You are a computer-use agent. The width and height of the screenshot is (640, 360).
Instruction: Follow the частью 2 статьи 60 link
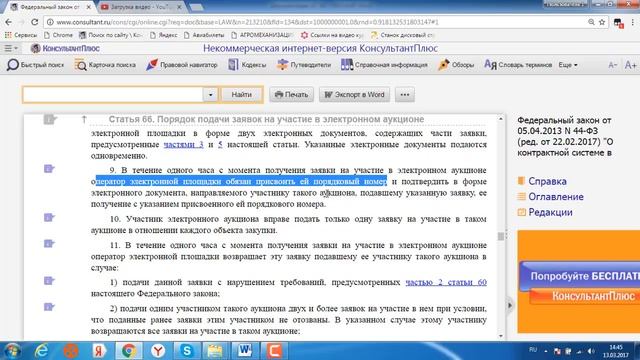pyautogui.click(x=446, y=282)
